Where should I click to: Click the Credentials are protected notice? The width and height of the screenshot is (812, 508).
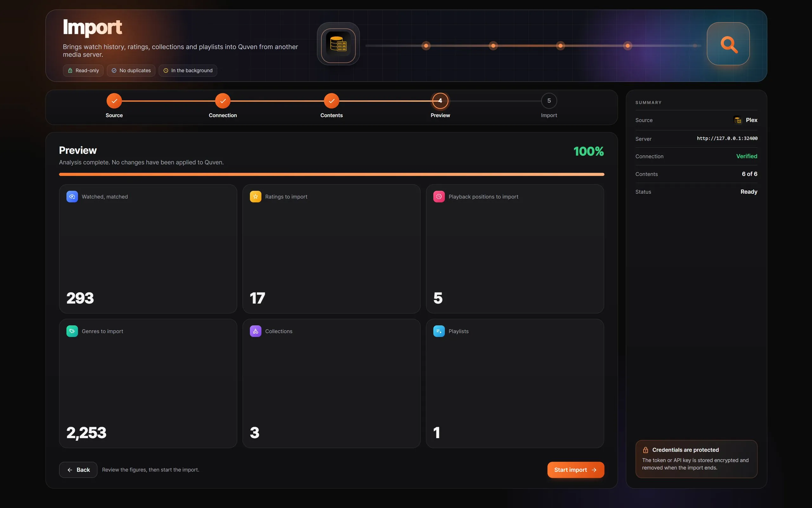pos(696,459)
